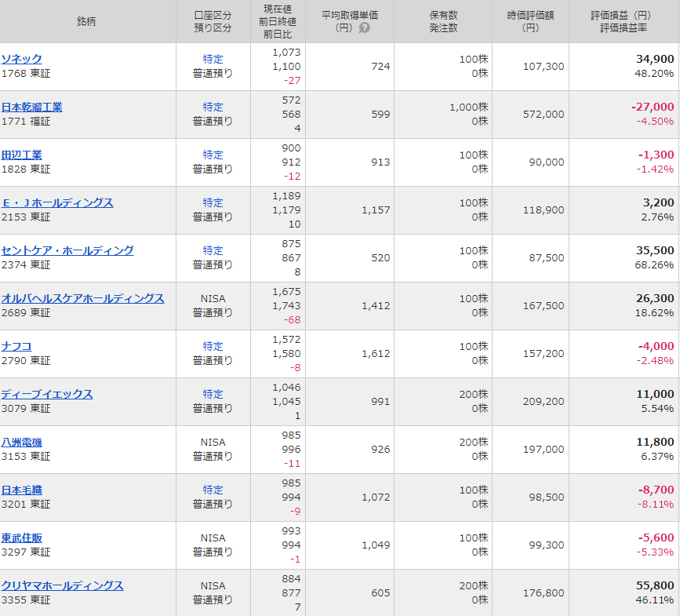This screenshot has height=616, width=680.
Task: Click the market value 572,000
Action: coord(544,115)
